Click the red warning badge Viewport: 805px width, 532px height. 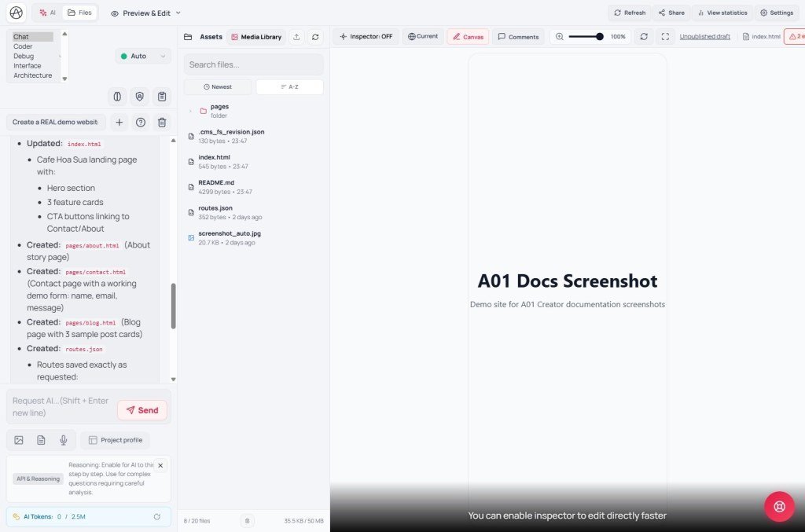(796, 36)
